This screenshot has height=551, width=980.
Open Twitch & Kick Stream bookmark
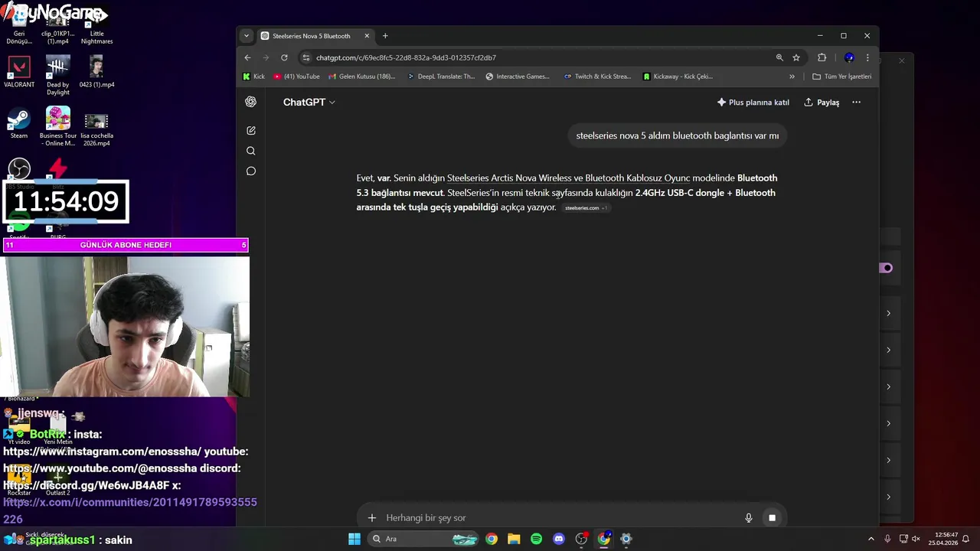click(597, 77)
